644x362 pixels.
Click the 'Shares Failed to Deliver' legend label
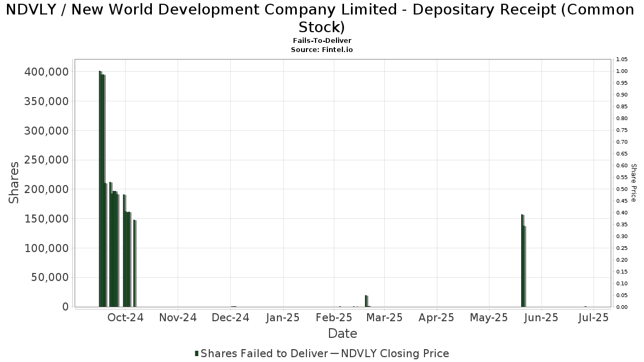point(264,353)
